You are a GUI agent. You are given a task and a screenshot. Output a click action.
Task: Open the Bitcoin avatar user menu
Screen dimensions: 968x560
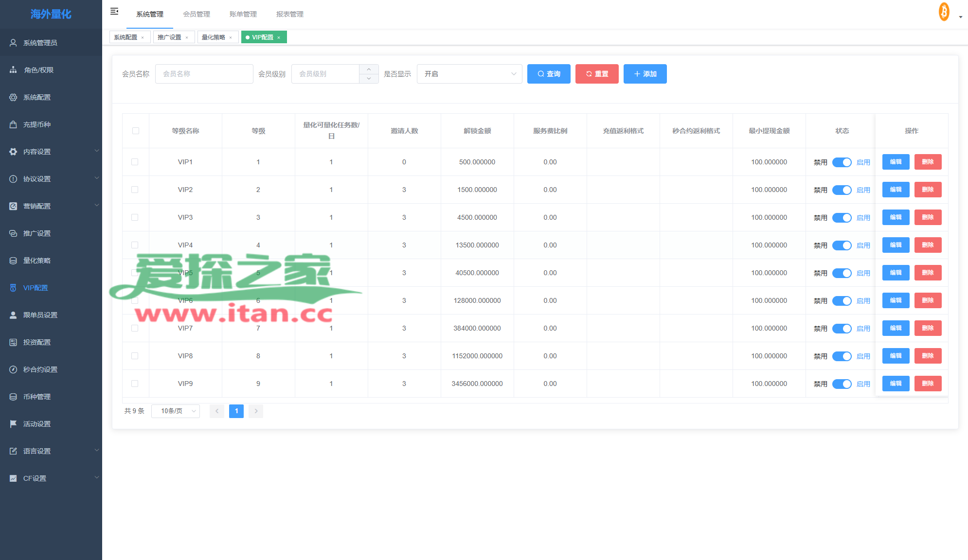click(x=944, y=12)
